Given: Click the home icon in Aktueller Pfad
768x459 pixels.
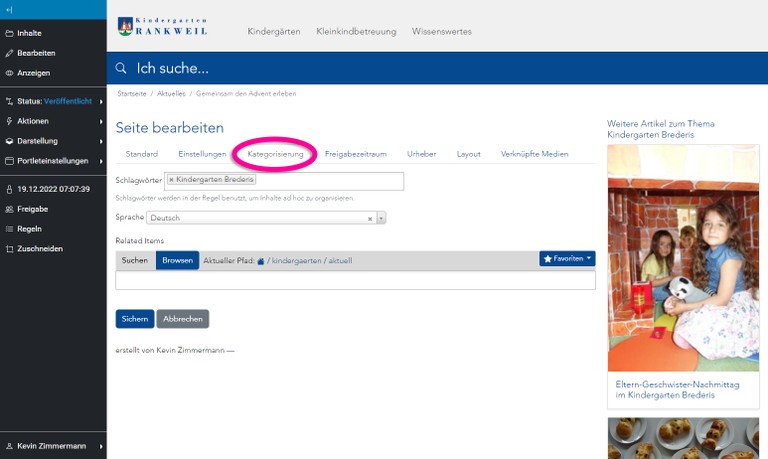Looking at the screenshot, I should coord(261,261).
